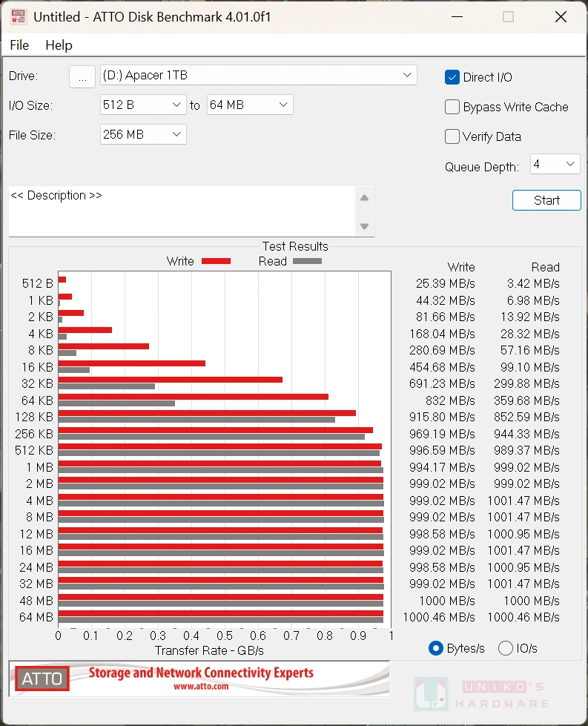The height and width of the screenshot is (726, 588).
Task: Open the Help menu
Action: point(59,45)
